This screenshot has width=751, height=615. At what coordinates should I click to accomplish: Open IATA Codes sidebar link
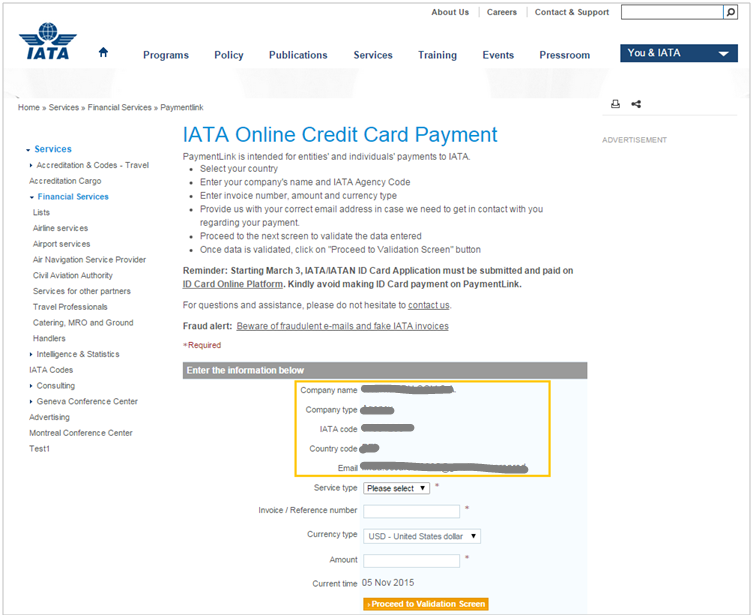51,370
